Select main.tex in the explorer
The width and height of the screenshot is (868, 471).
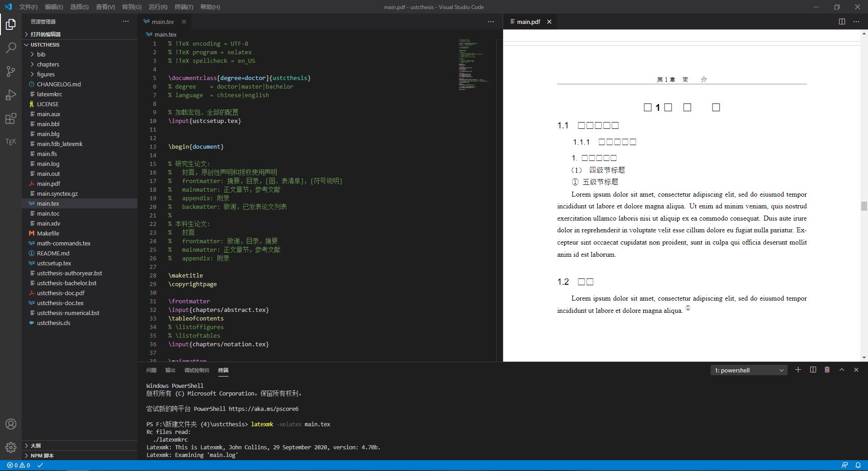pyautogui.click(x=47, y=203)
